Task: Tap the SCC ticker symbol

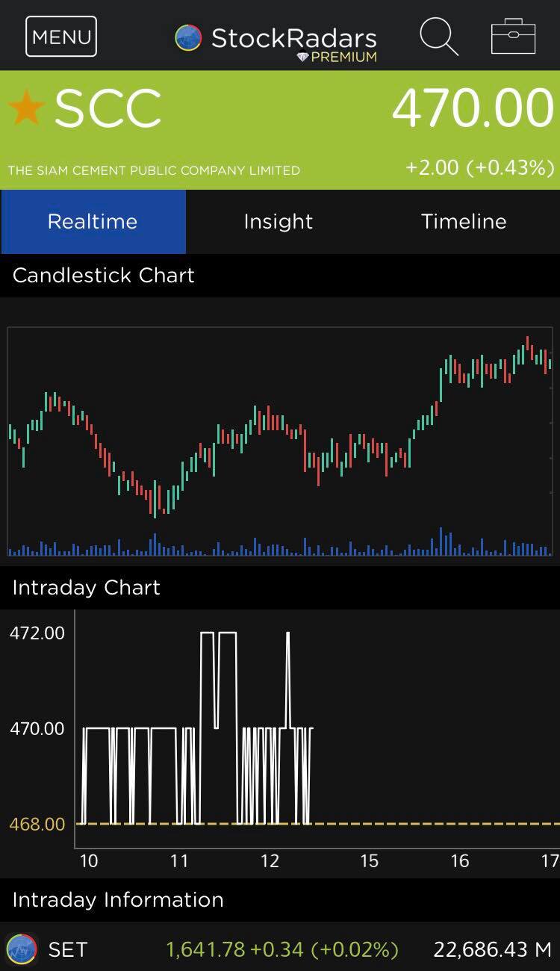Action: click(108, 109)
